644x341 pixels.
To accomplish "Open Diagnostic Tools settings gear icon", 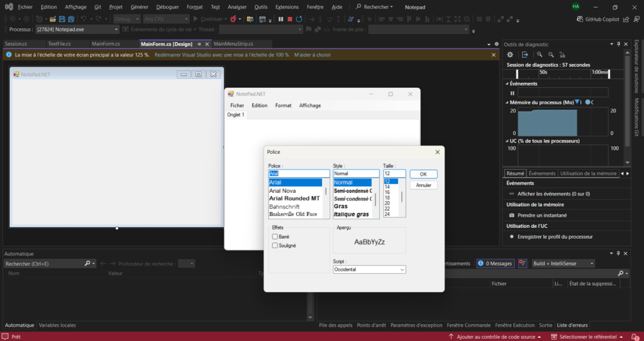I will click(510, 55).
